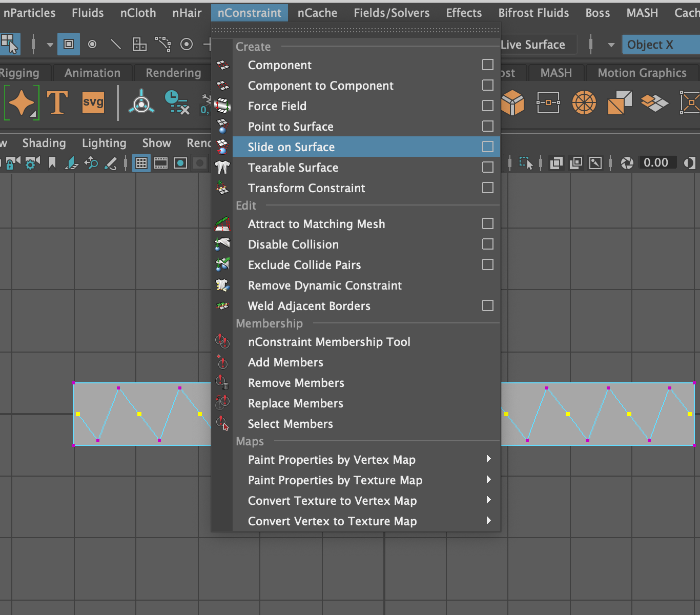
Task: Open the Disable Collision option box
Action: pos(487,244)
